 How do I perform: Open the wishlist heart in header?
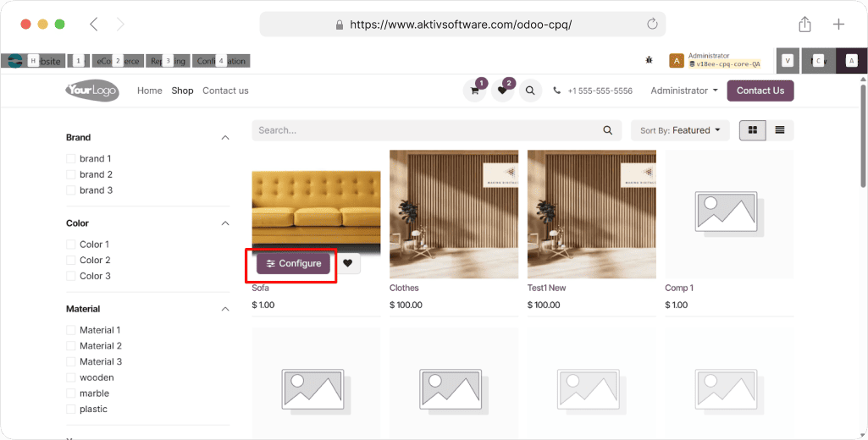coord(502,91)
